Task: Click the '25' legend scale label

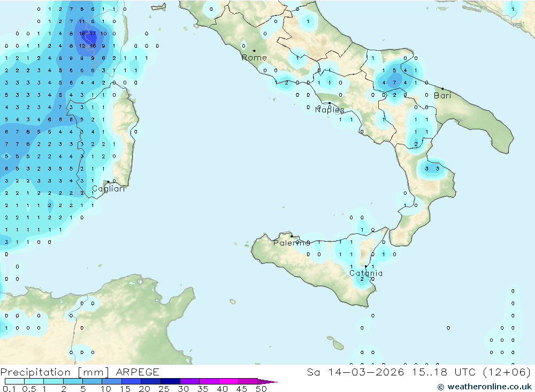Action: pos(164,389)
